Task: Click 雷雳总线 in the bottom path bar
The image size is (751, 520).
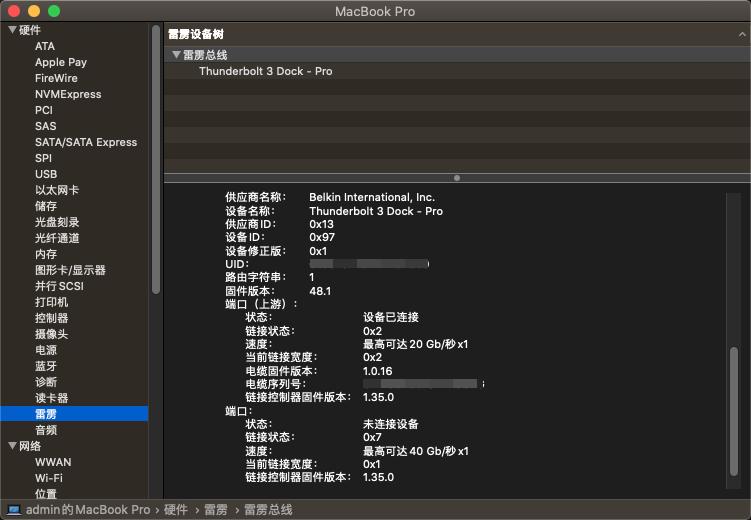Action: click(268, 509)
